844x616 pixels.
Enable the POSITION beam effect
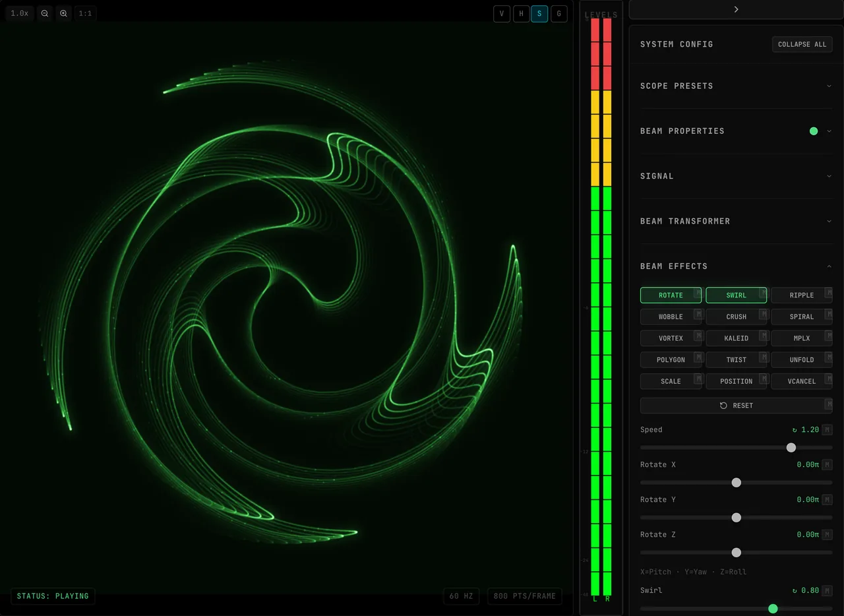736,381
